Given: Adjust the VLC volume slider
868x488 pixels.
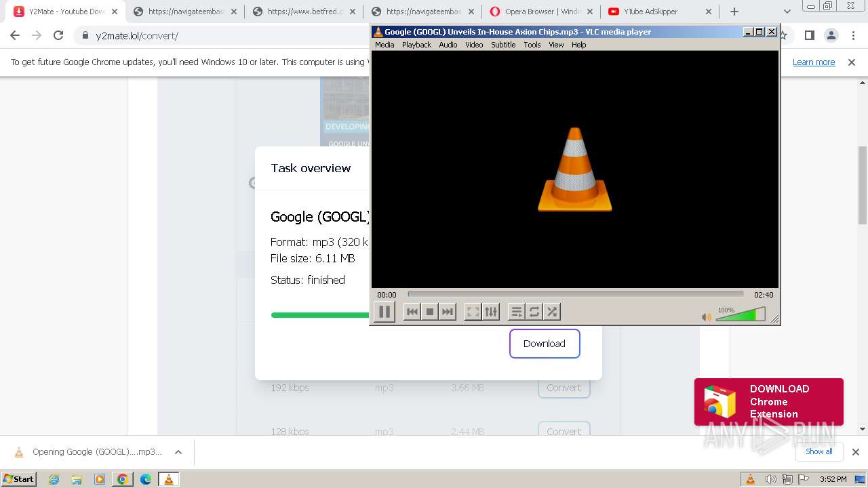Looking at the screenshot, I should click(741, 314).
